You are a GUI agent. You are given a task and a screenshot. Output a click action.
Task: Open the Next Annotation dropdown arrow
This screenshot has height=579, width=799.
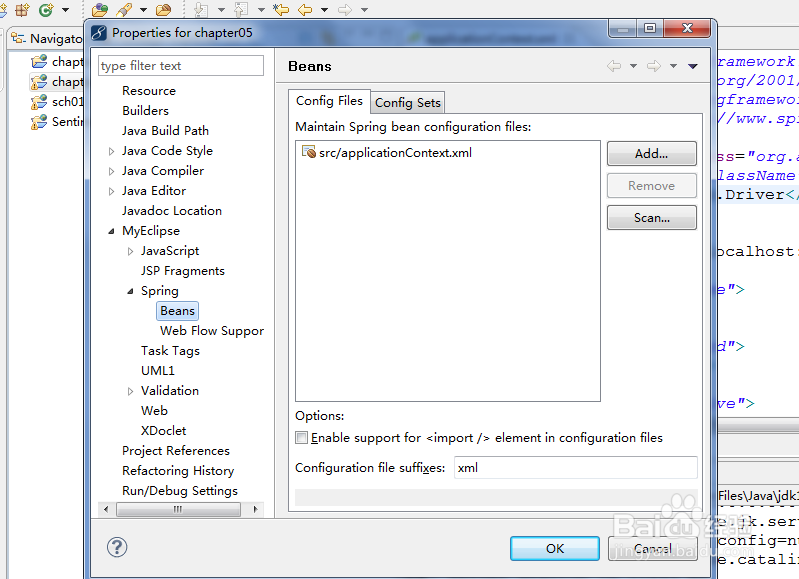point(221,10)
